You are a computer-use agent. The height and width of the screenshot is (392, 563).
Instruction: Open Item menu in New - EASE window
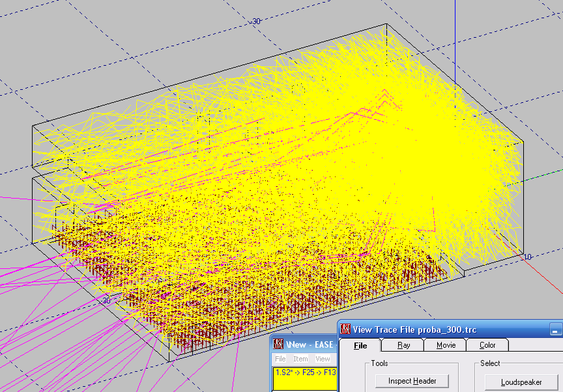300,359
